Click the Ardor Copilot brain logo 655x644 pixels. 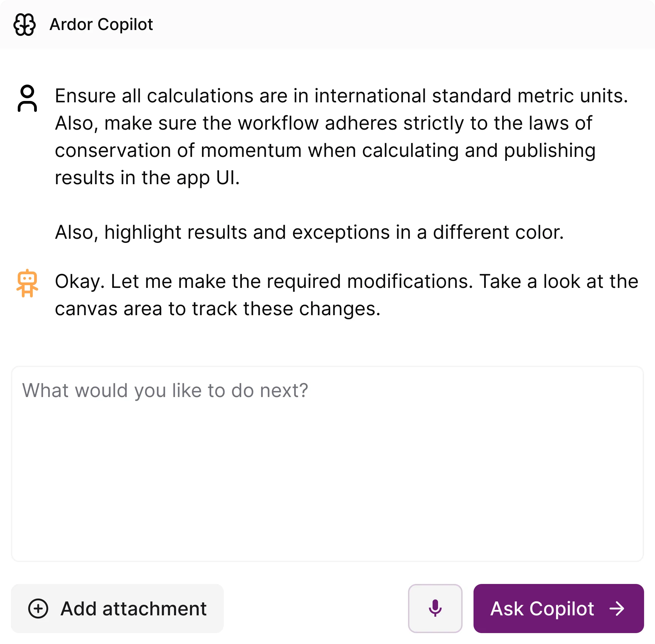click(x=25, y=25)
